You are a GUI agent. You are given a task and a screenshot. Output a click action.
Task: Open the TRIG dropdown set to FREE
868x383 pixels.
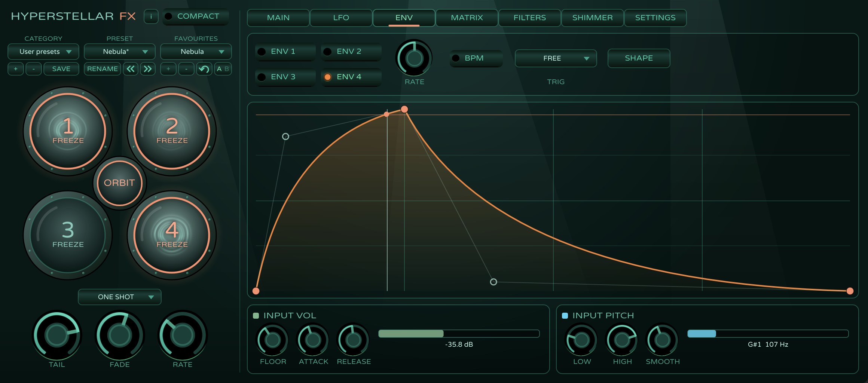click(556, 58)
